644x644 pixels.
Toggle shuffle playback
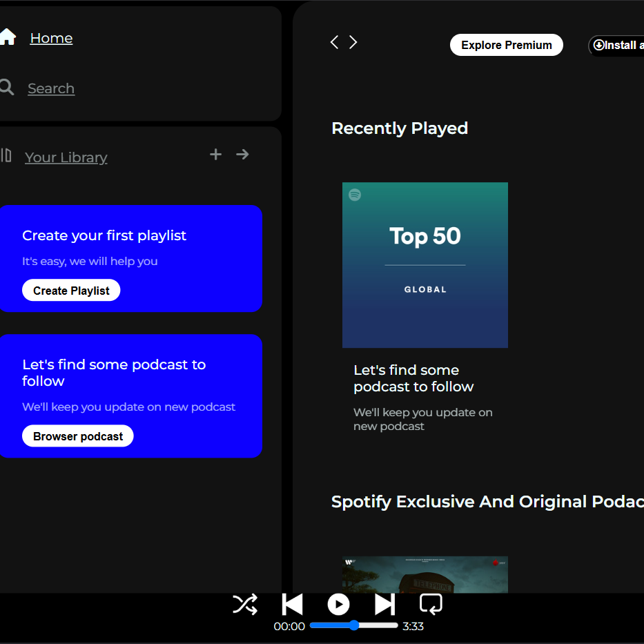point(245,604)
